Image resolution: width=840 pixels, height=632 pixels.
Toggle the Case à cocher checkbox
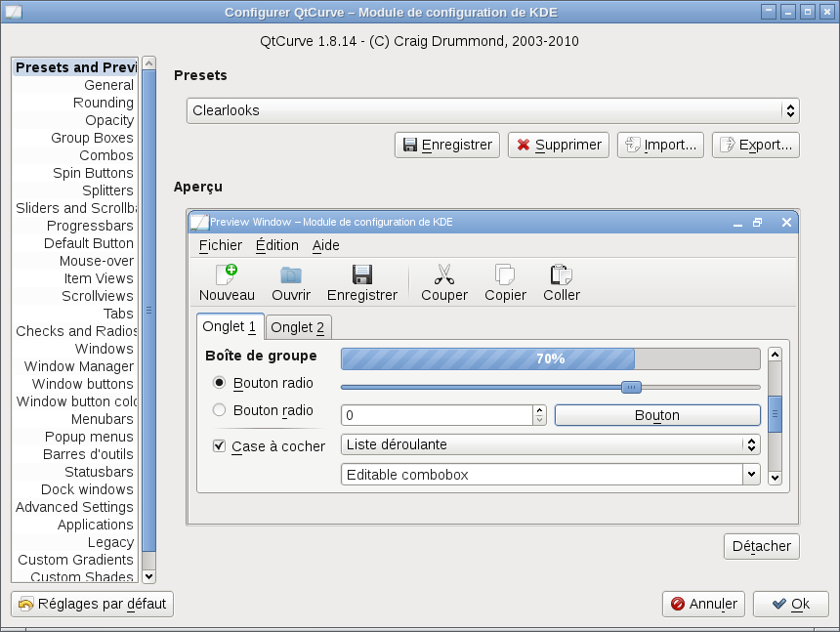(219, 445)
